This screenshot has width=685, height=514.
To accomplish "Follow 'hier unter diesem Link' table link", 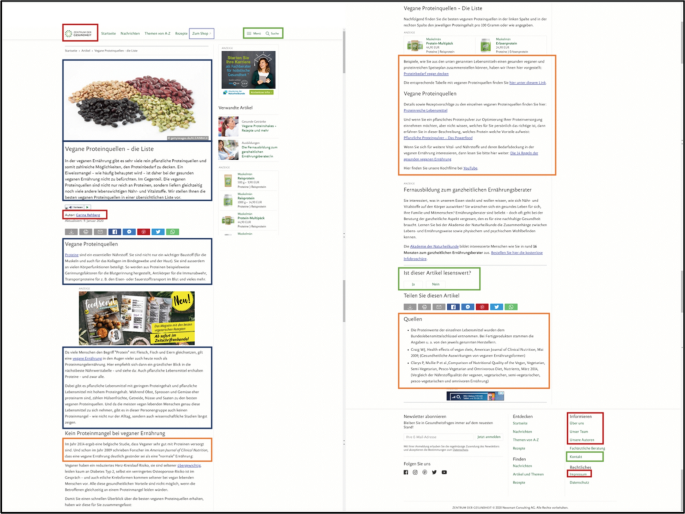I will (x=527, y=83).
